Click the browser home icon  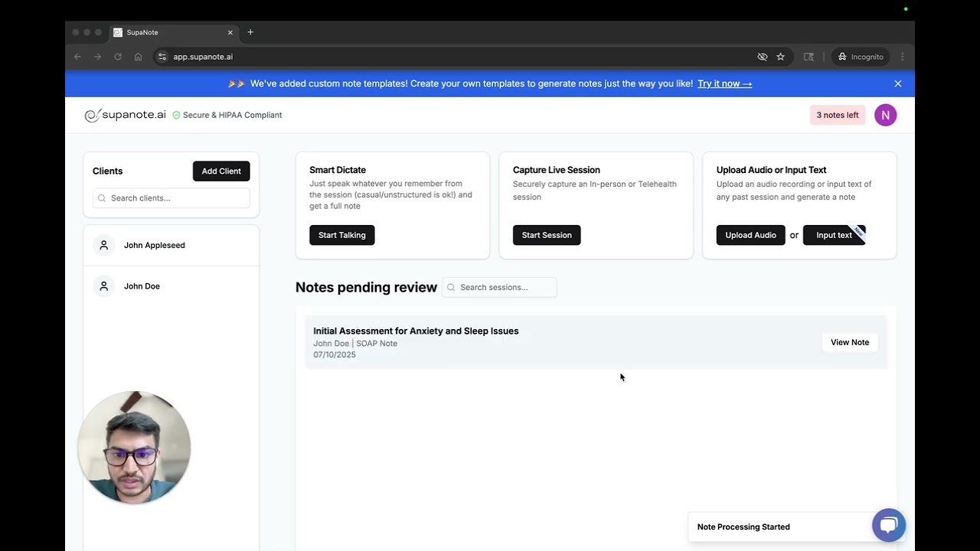pyautogui.click(x=138, y=57)
